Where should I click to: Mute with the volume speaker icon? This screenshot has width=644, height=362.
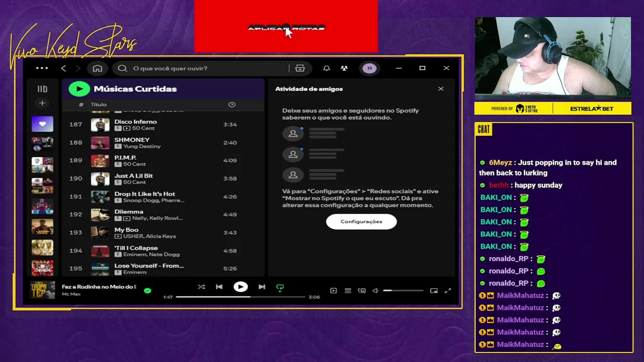[375, 291]
